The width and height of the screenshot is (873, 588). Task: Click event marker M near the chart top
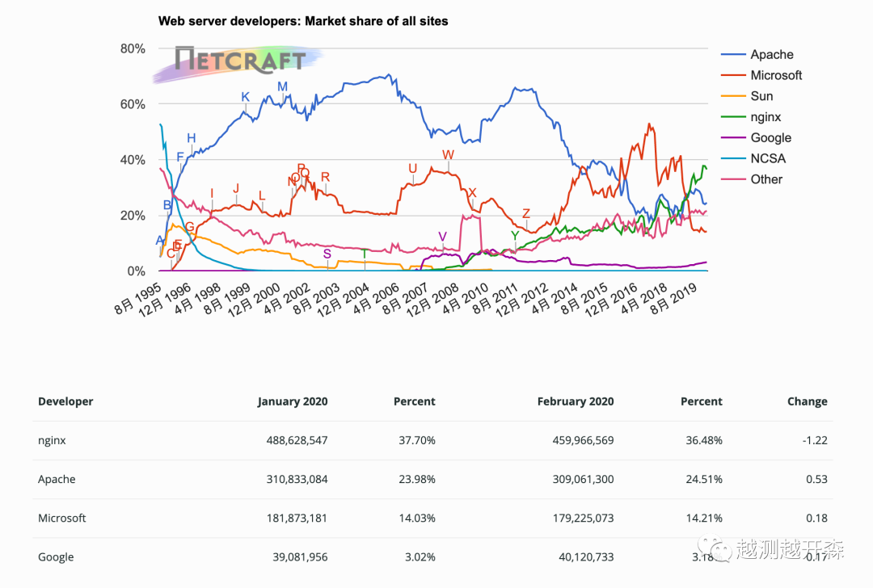coord(282,87)
